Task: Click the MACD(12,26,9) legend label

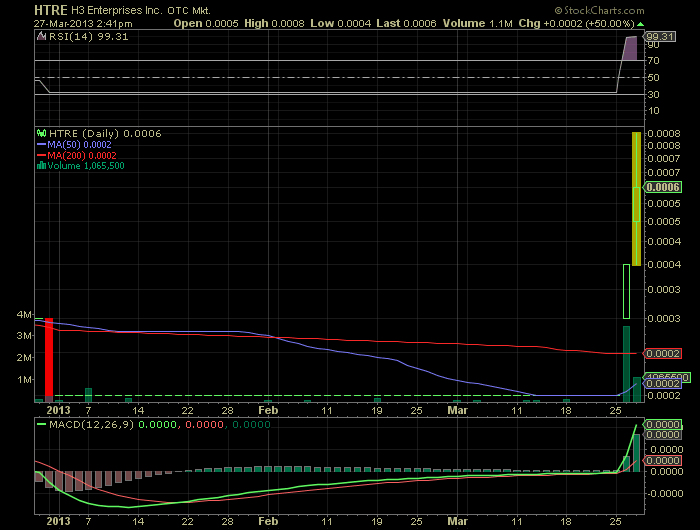Action: (x=92, y=424)
